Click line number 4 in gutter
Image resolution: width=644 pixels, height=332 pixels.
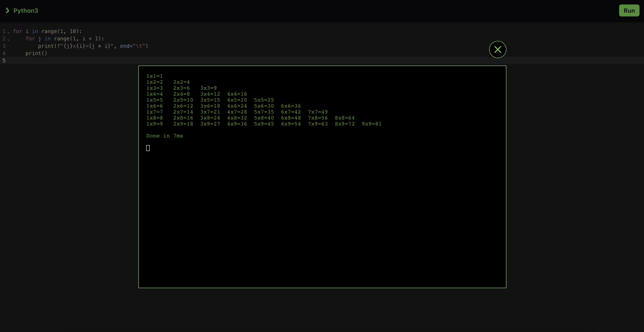4,53
